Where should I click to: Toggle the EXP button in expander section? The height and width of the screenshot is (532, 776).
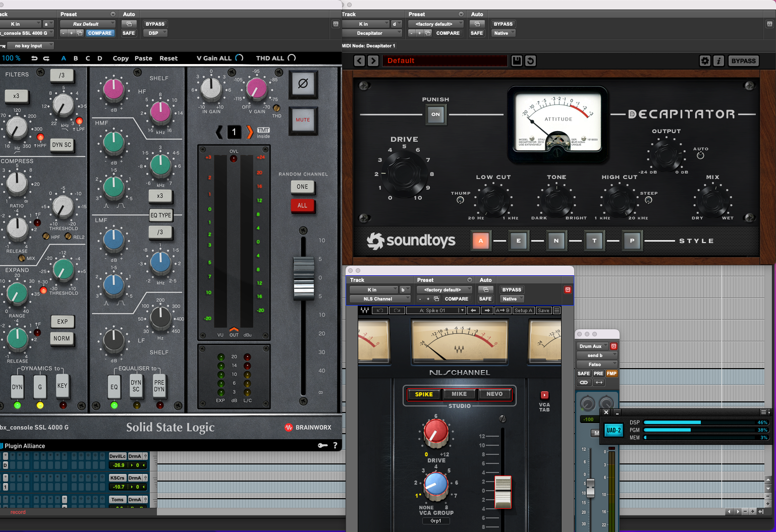point(63,322)
